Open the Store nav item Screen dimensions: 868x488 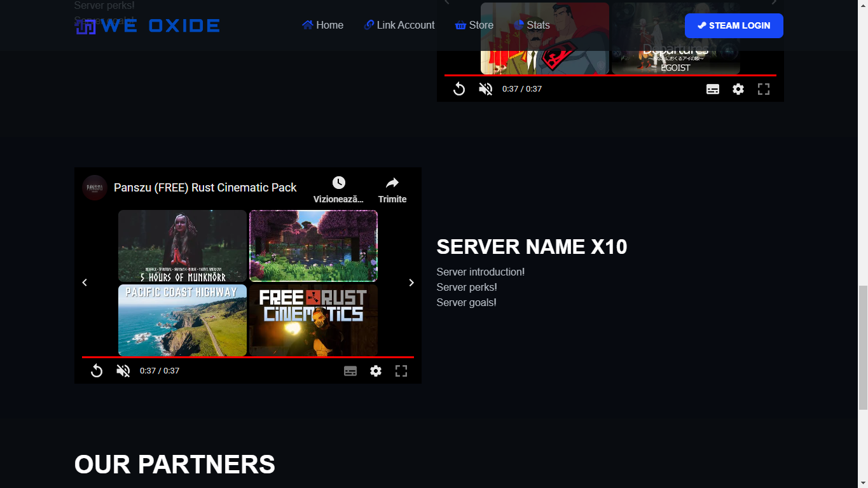pyautogui.click(x=474, y=25)
